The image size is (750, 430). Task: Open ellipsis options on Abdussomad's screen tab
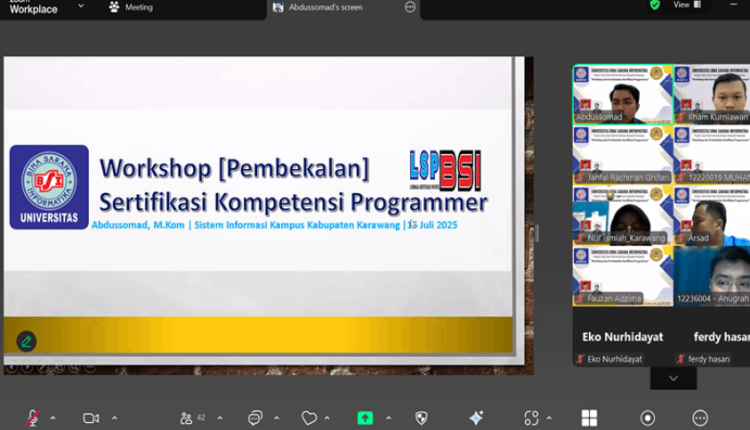pyautogui.click(x=410, y=7)
